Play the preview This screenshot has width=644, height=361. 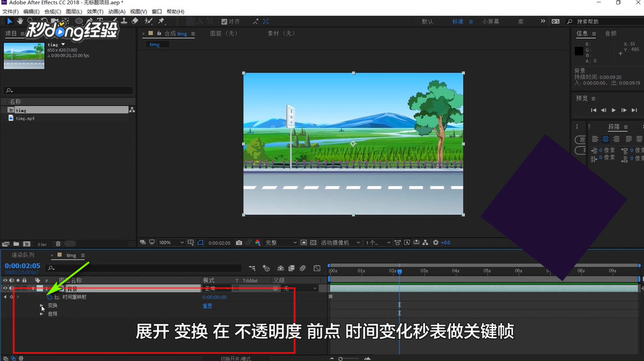pos(614,110)
